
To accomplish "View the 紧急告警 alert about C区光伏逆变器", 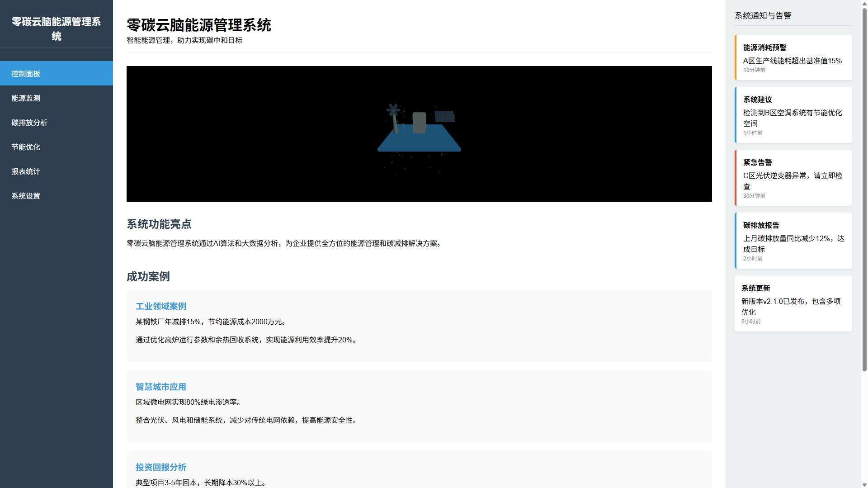I will [x=793, y=178].
